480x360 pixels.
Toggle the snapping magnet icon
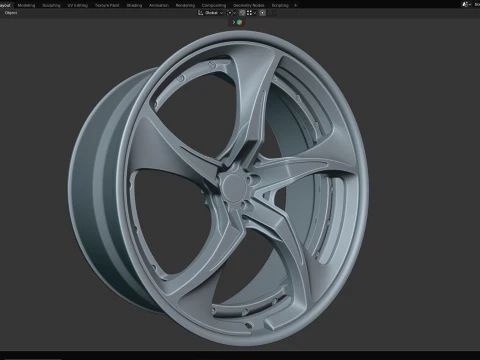point(242,13)
